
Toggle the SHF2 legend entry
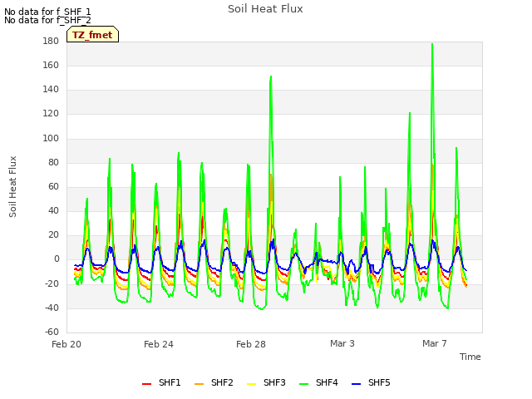[x=214, y=383]
